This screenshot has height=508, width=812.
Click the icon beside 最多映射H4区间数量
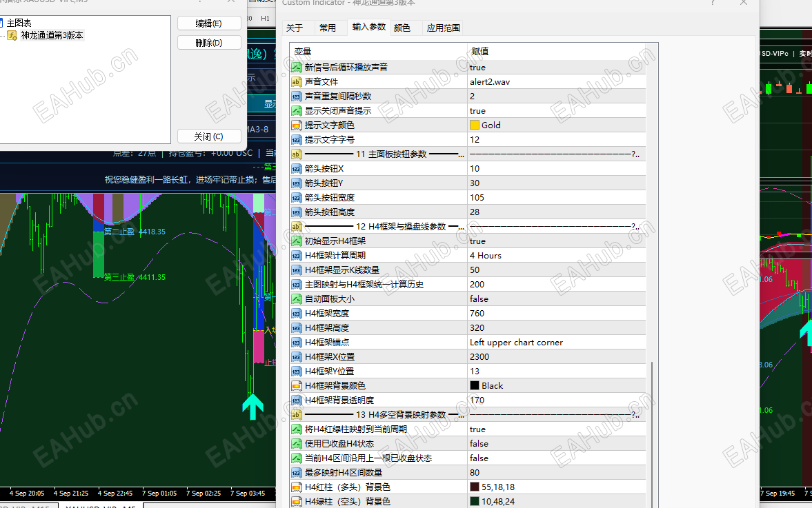tap(296, 473)
